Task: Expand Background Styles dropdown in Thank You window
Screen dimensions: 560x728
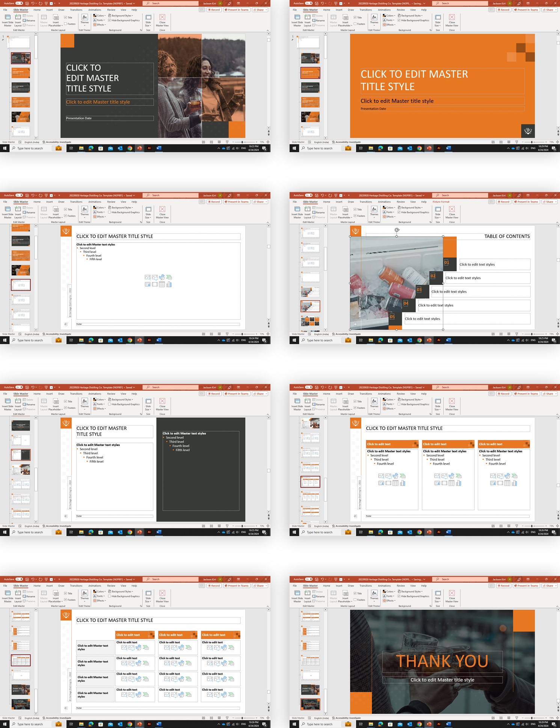Action: click(411, 592)
